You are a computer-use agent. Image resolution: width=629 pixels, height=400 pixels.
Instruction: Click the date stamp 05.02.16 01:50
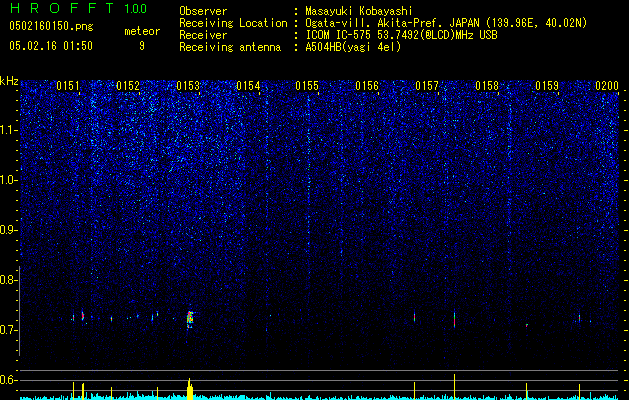pos(51,46)
